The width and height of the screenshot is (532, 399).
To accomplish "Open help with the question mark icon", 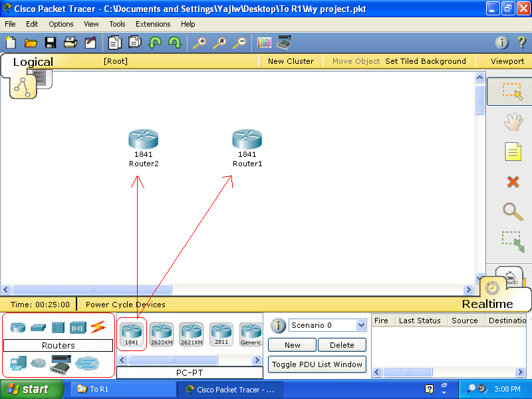I will pos(521,43).
